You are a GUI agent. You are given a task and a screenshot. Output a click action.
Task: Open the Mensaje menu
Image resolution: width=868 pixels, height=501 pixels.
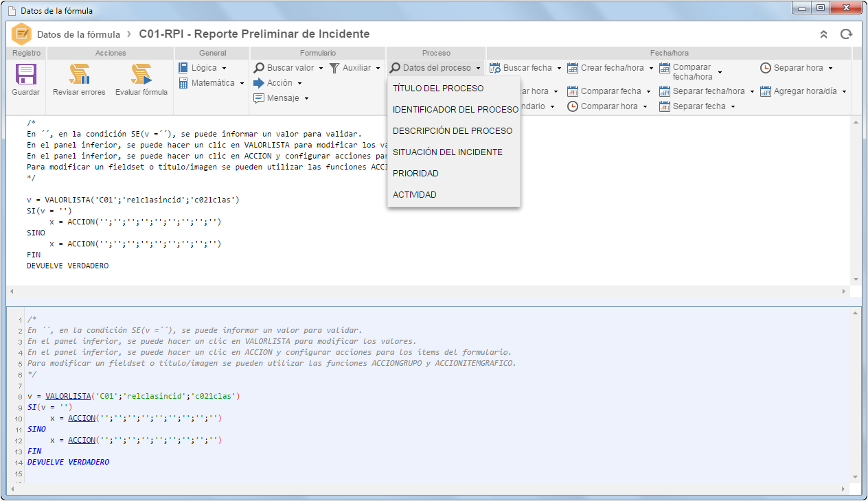(x=282, y=98)
